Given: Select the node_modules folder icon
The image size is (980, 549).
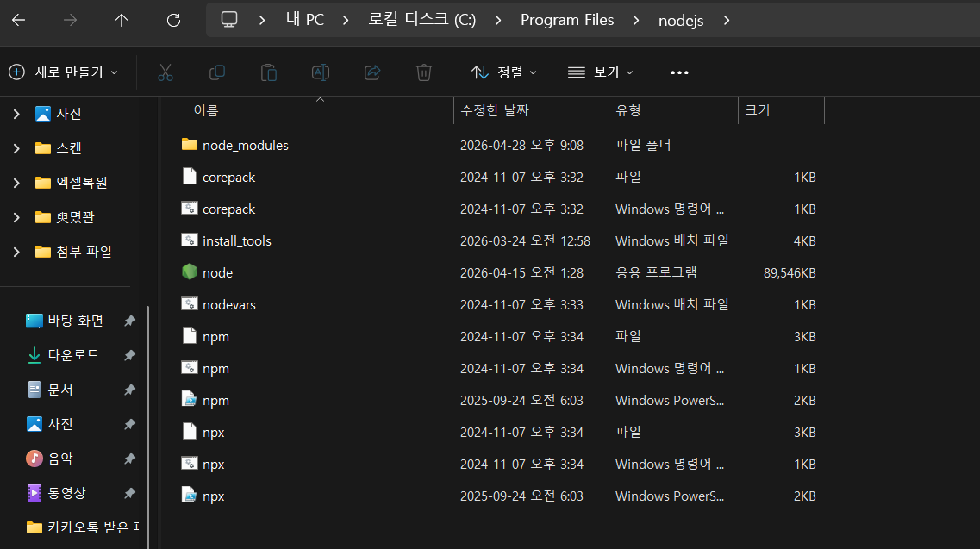Looking at the screenshot, I should 190,145.
